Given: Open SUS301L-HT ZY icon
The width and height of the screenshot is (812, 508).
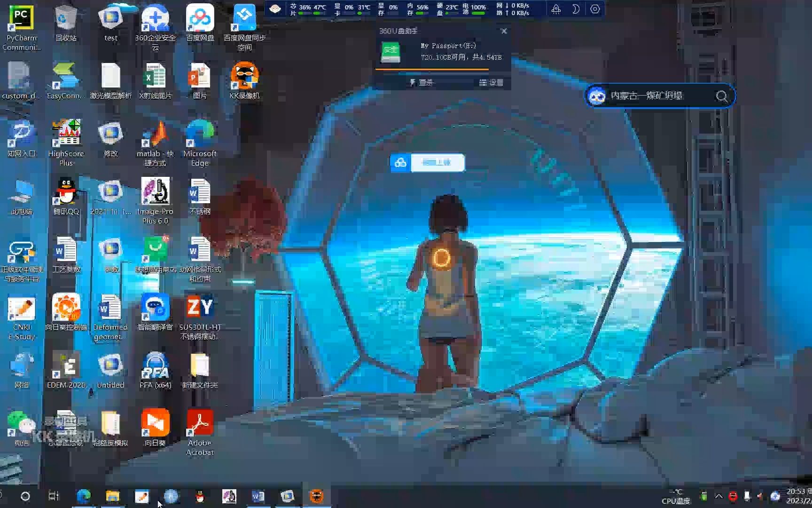Looking at the screenshot, I should coord(200,317).
